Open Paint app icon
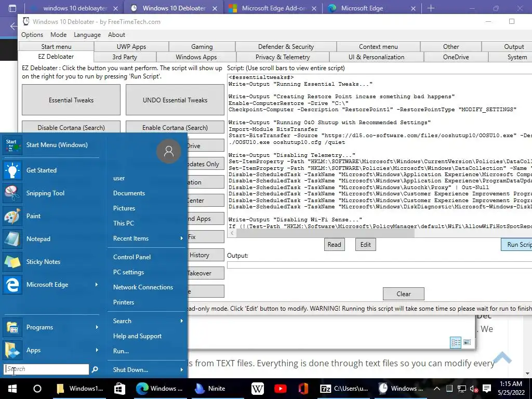The image size is (532, 399). pos(12,216)
